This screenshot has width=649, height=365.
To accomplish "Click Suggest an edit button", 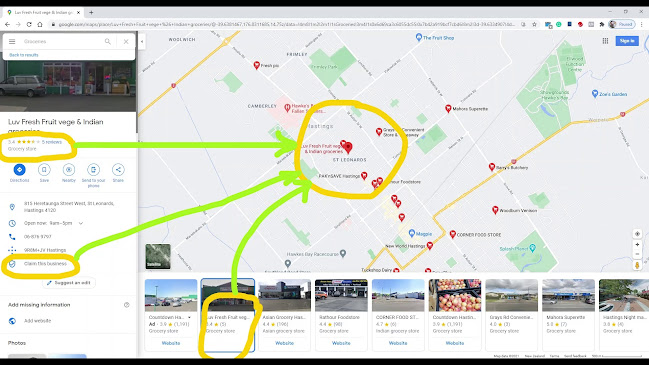I will tap(69, 283).
